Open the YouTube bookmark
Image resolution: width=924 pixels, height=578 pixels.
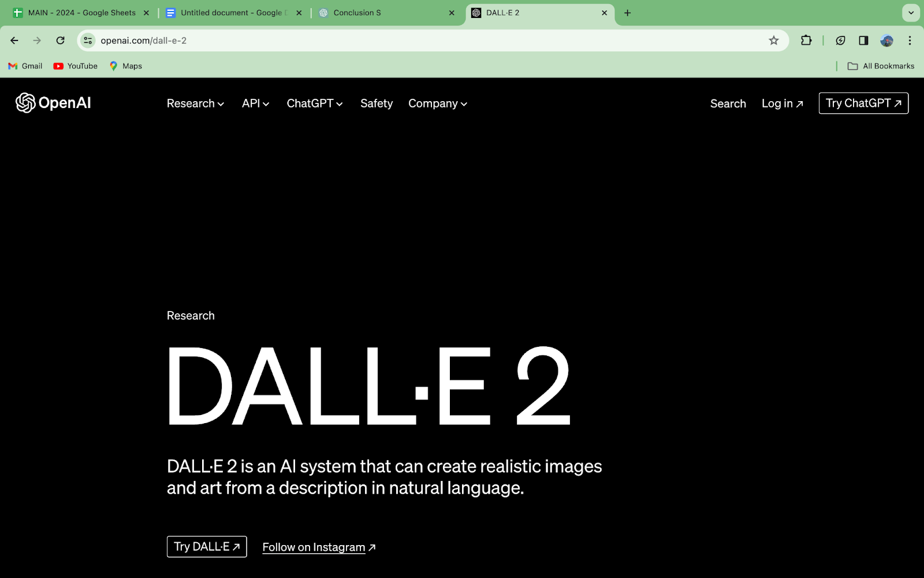[76, 66]
